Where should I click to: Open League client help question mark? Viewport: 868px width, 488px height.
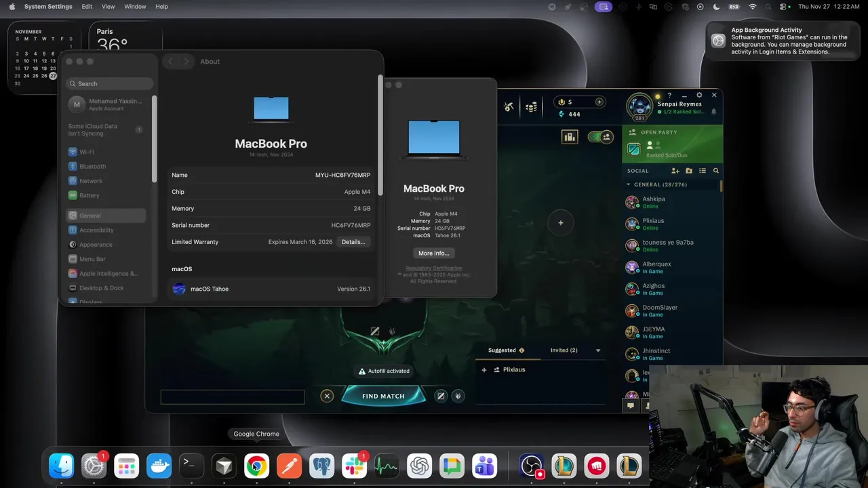(x=669, y=96)
